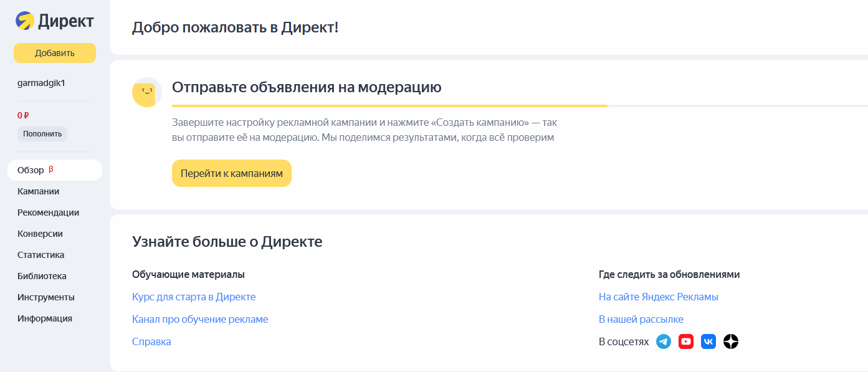
Task: Click the Добро пожаловать в Директ! heading
Action: [236, 27]
